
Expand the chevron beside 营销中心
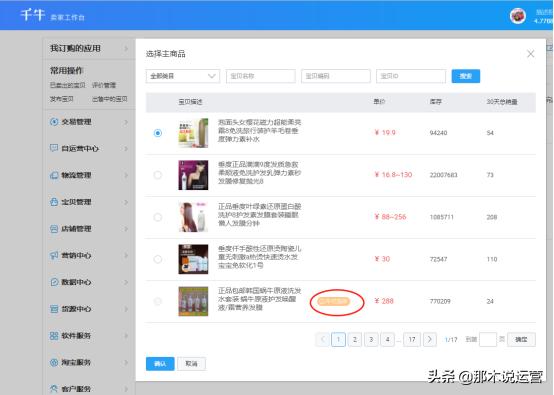[126, 255]
